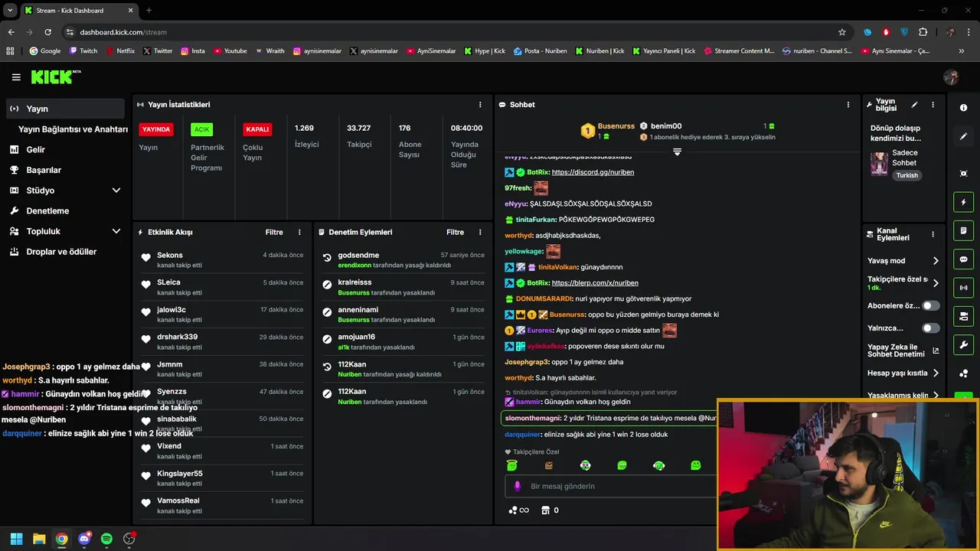980x551 pixels.
Task: Click the screen capture icon in the right toolbar
Action: pos(963,174)
